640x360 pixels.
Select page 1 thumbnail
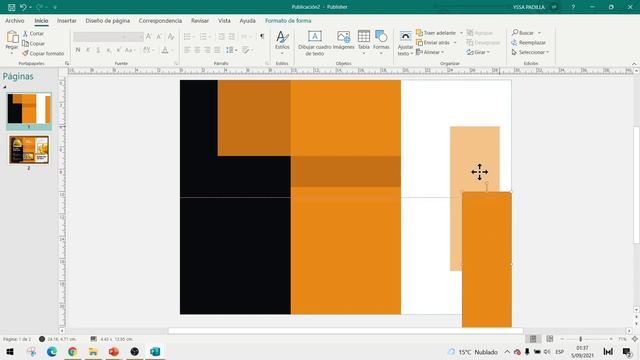29,109
